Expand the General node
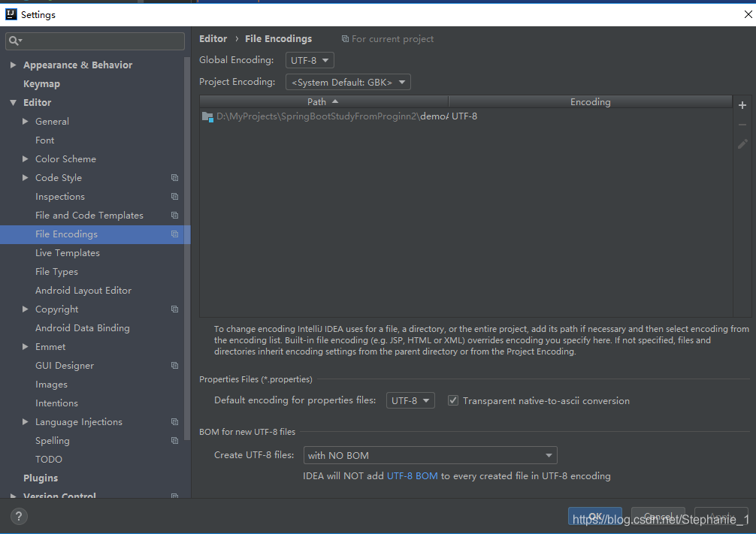 [25, 122]
